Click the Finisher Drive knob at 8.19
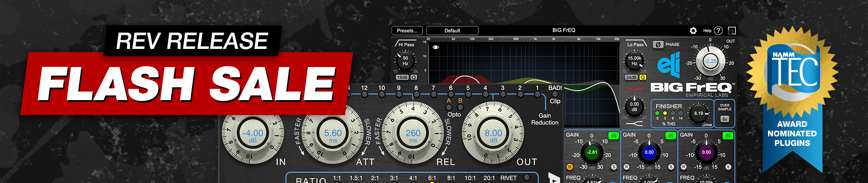This screenshot has width=868, height=183. click(x=699, y=113)
